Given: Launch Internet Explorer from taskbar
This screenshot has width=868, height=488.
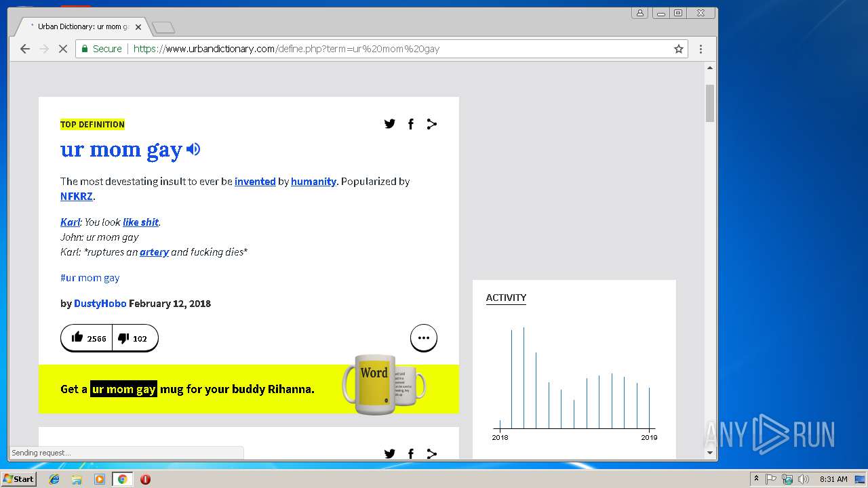Looking at the screenshot, I should coord(54,479).
